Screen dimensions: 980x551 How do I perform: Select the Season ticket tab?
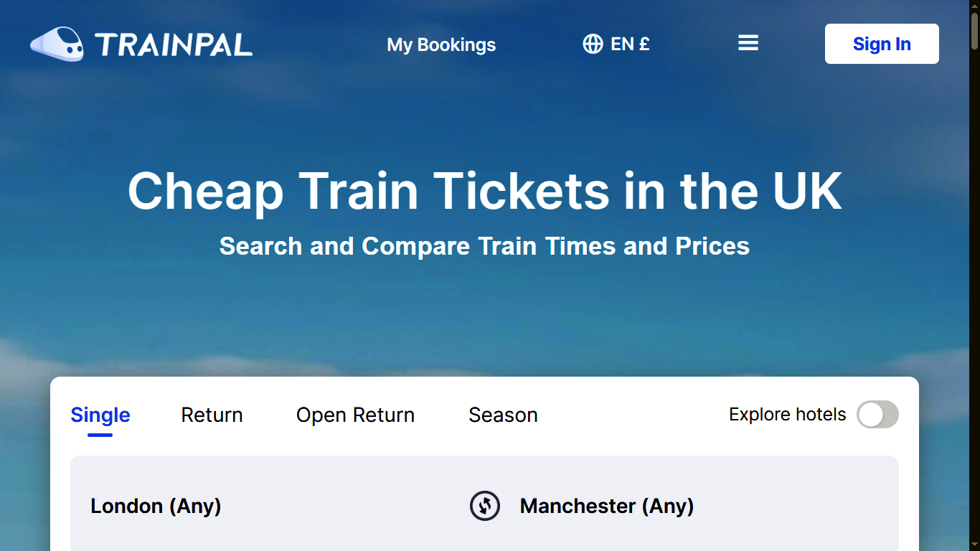[503, 415]
